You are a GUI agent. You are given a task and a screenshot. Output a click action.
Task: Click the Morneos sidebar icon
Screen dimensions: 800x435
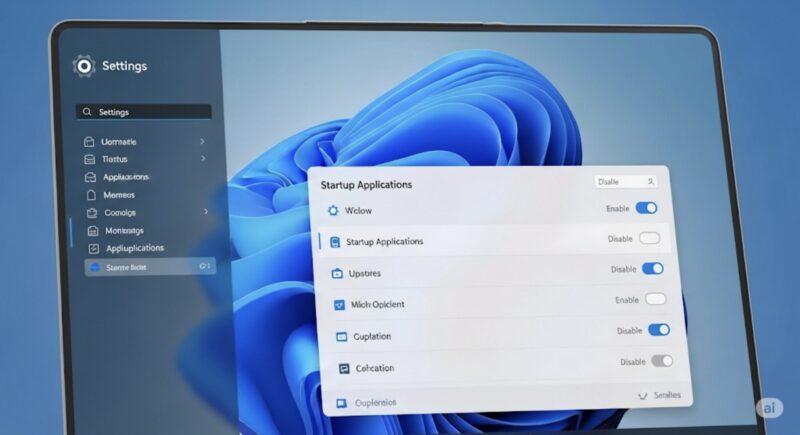tap(91, 195)
